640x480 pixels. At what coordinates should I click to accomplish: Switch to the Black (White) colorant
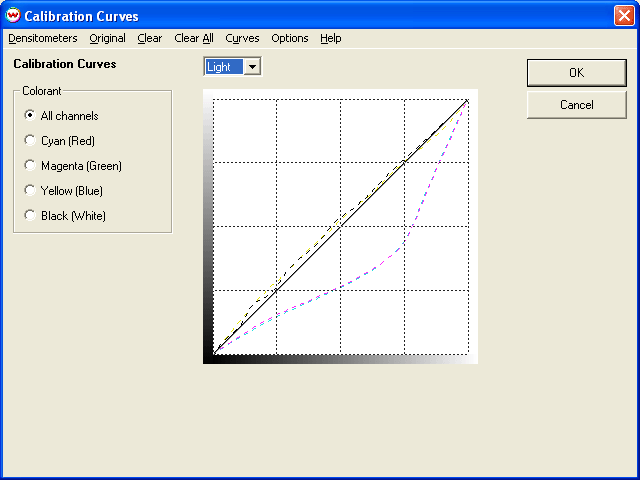pyautogui.click(x=30, y=216)
